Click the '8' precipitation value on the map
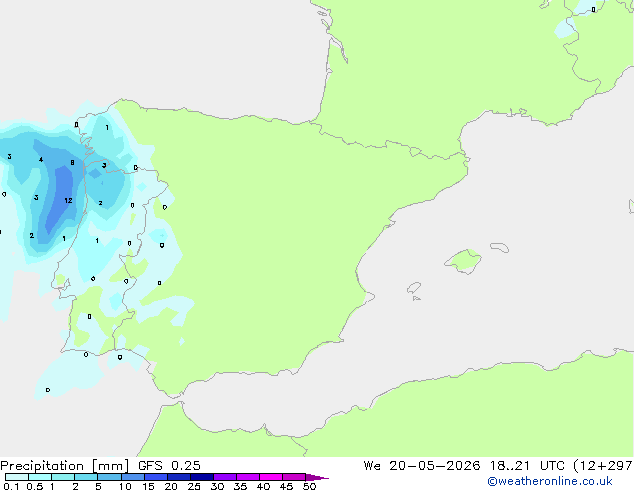634x490 pixels. click(x=72, y=163)
